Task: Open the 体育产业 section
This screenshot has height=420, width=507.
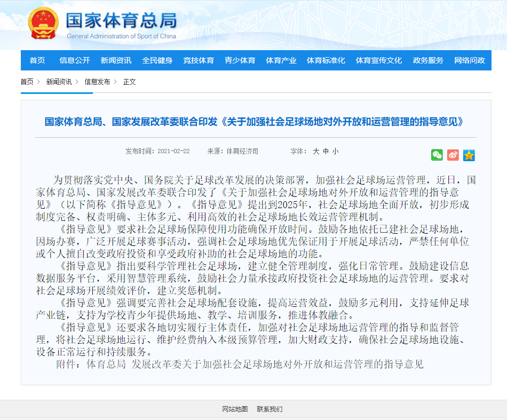Action: pyautogui.click(x=280, y=60)
